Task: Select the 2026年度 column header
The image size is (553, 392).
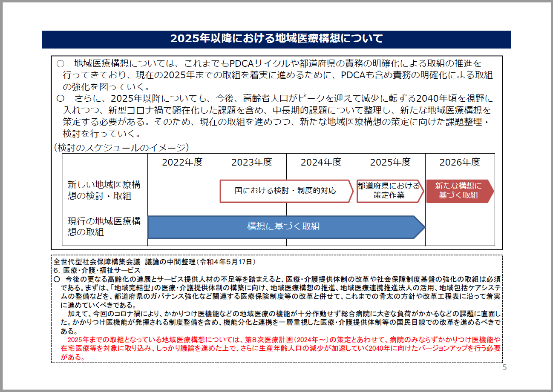Action: [460, 163]
